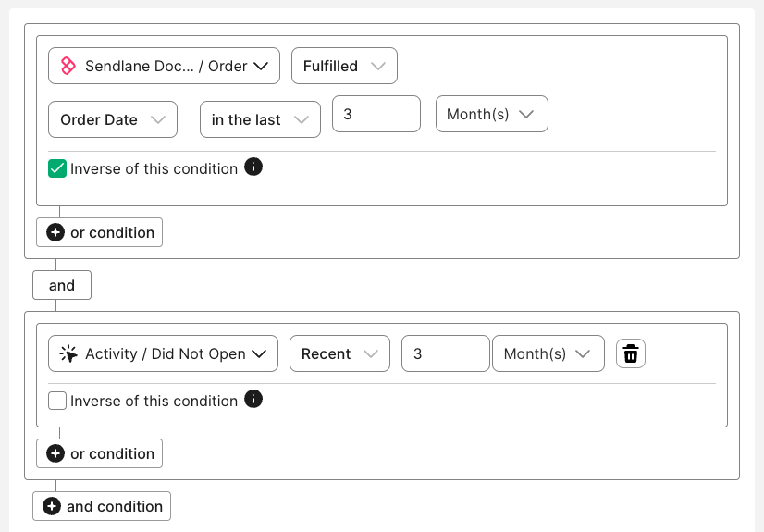Click the Activity cursor-click icon
The height and width of the screenshot is (532, 764).
click(68, 353)
